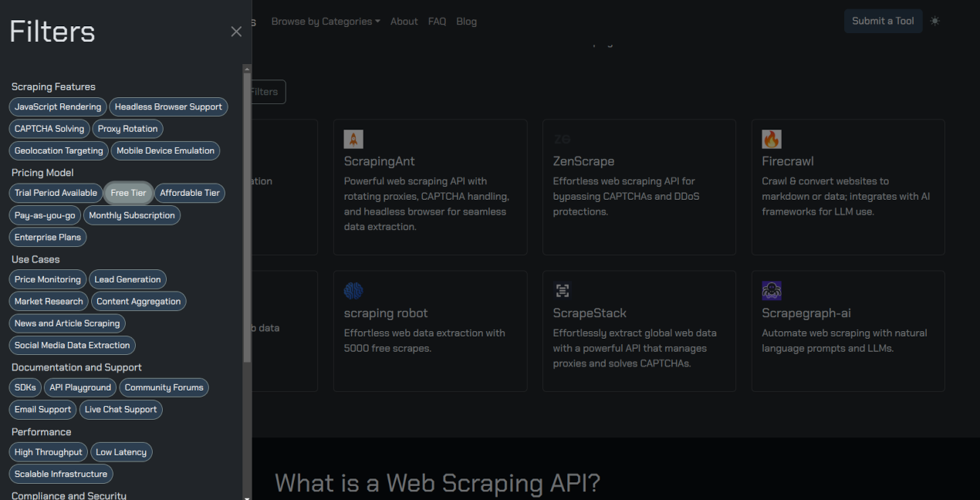Click the Submit a Tool button
Screen dimensions: 980x500
(x=883, y=21)
